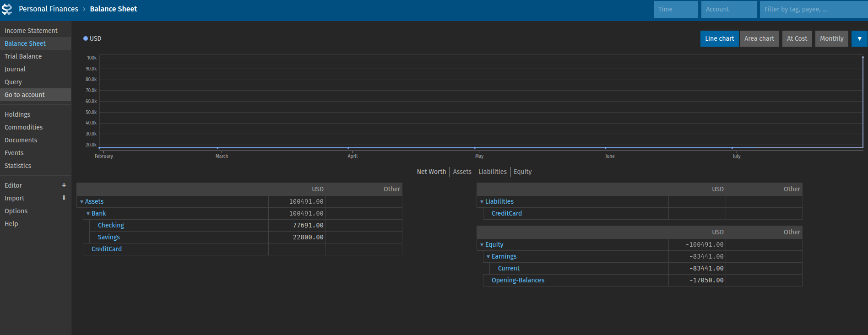868x335 pixels.
Task: Open the chart options dropdown arrow
Action: (x=859, y=38)
